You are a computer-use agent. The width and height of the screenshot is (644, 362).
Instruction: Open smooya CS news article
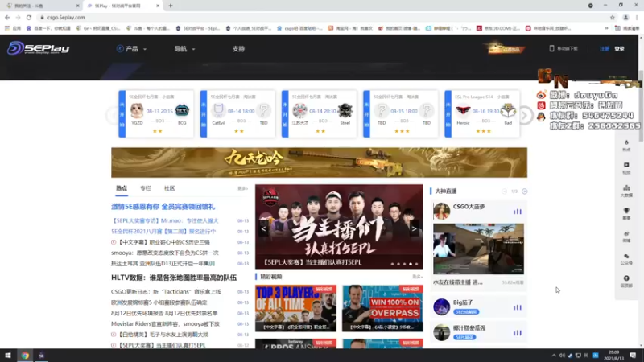coord(165,253)
